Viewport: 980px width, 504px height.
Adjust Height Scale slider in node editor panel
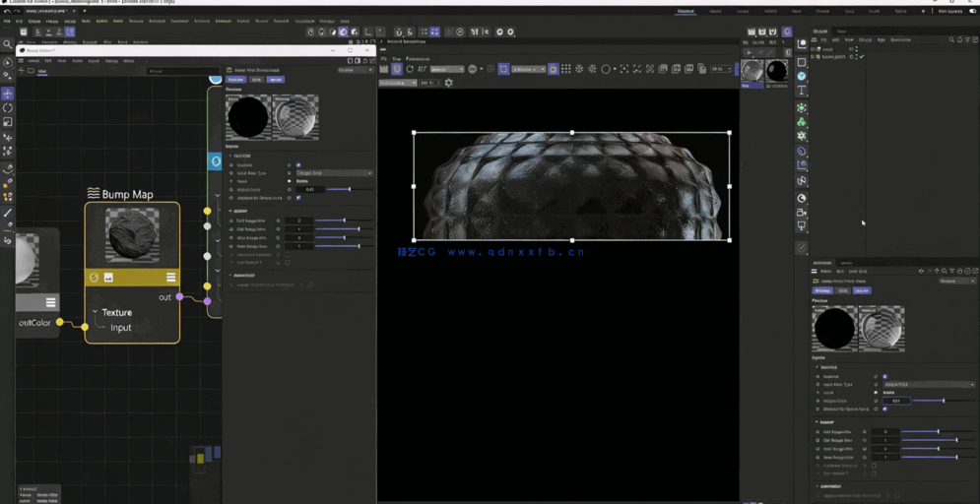350,189
